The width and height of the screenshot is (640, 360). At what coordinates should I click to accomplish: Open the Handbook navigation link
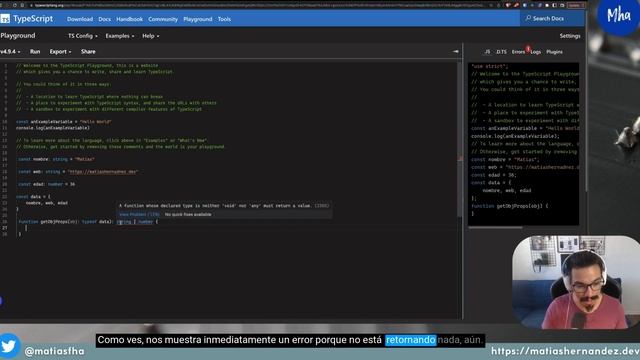pyautogui.click(x=129, y=19)
